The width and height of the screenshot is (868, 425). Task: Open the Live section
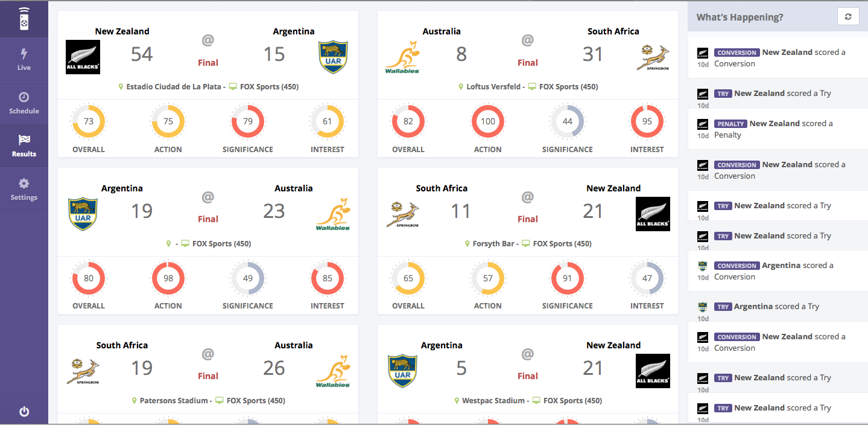click(24, 59)
